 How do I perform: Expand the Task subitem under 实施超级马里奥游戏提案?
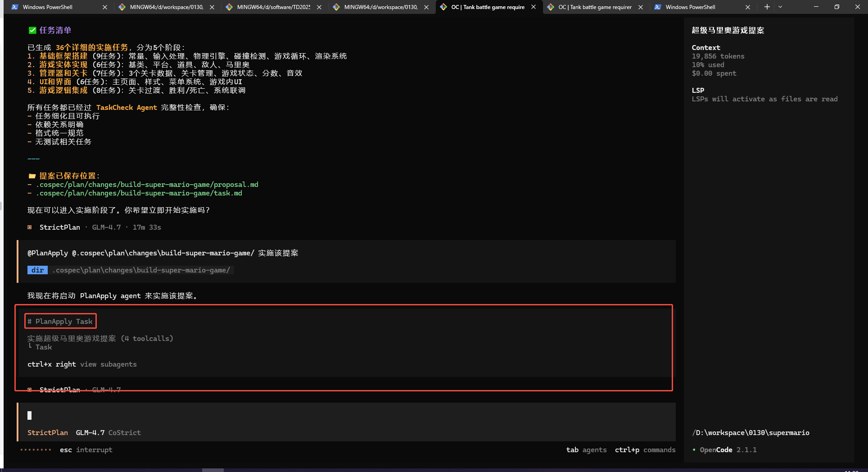click(x=43, y=347)
